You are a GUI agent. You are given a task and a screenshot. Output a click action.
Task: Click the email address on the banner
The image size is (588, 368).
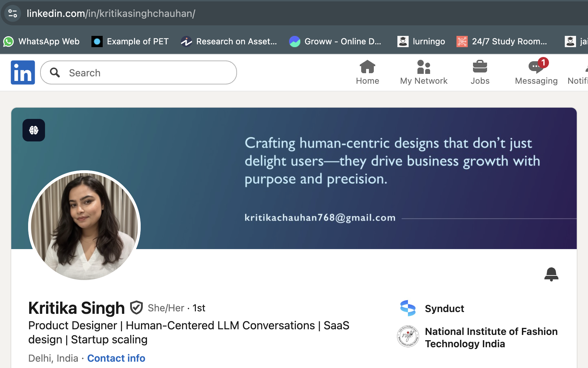320,217
